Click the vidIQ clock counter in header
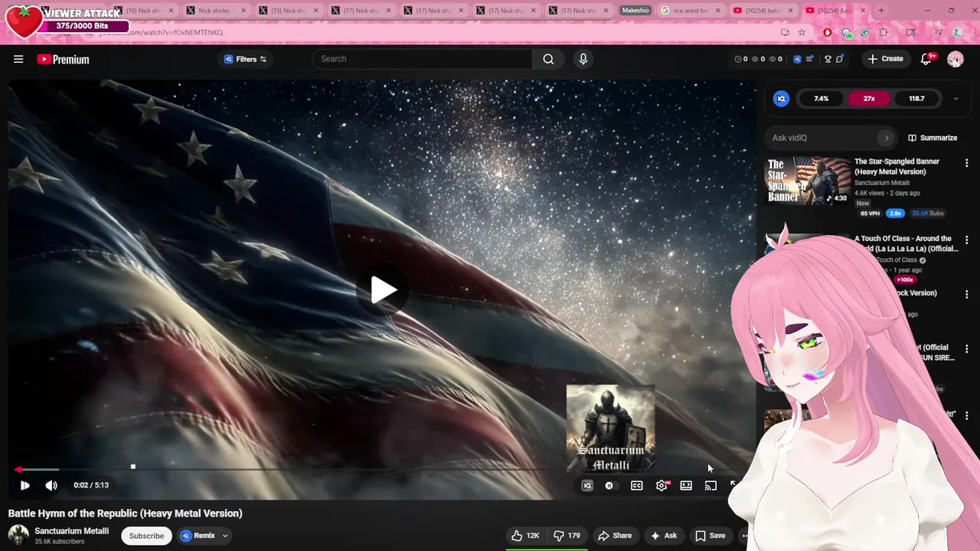The height and width of the screenshot is (551, 980). pos(741,59)
